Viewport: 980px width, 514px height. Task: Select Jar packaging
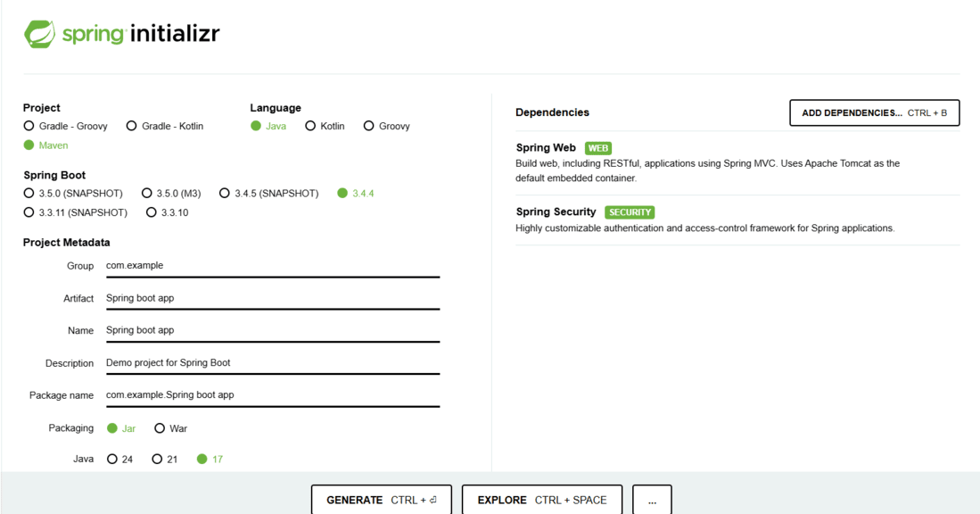121,428
